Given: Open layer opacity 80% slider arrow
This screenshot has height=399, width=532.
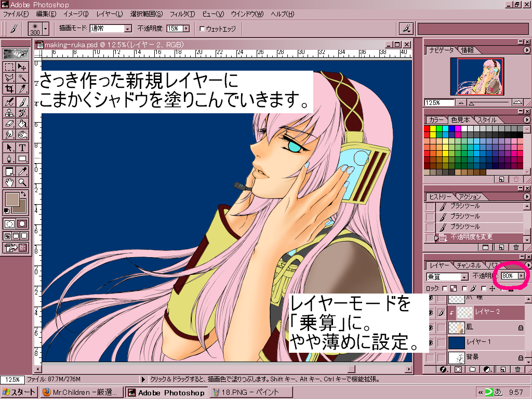Looking at the screenshot, I should [x=522, y=276].
